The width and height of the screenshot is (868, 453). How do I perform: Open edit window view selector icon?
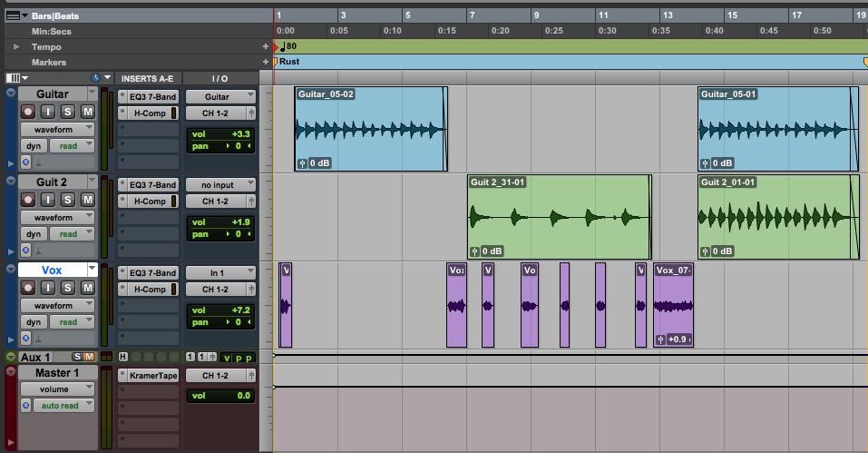point(16,78)
